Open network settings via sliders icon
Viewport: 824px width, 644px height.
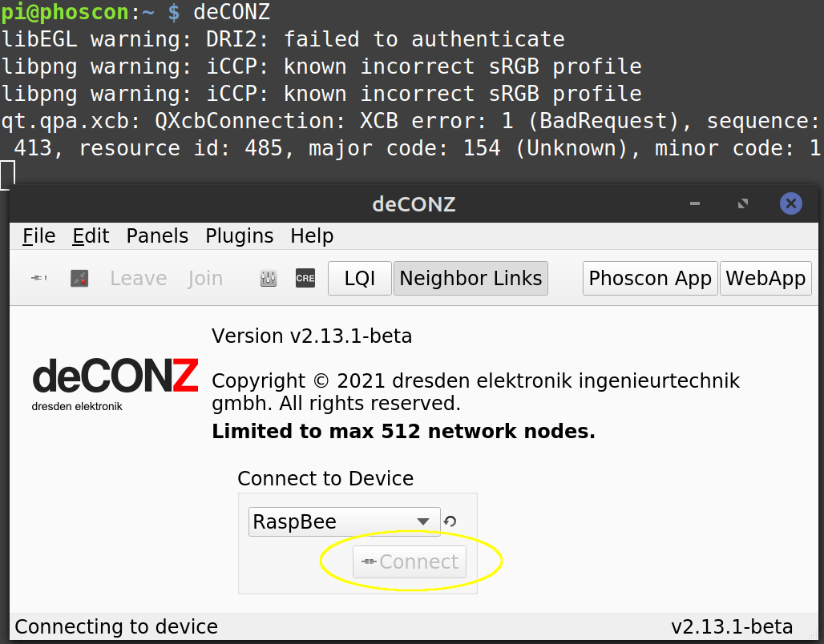pyautogui.click(x=268, y=278)
